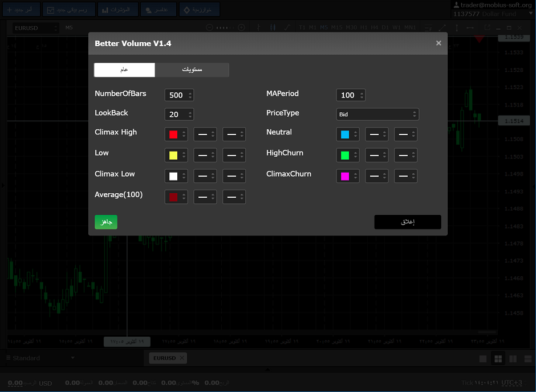Select the H1 timeframe in the chart toolbar
Viewport: 536px width, 392px height.
click(364, 27)
